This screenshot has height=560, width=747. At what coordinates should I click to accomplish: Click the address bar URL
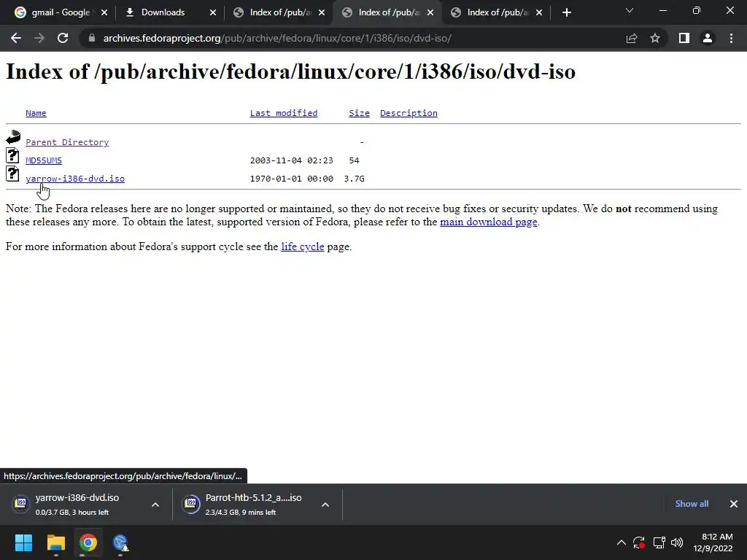pos(277,38)
